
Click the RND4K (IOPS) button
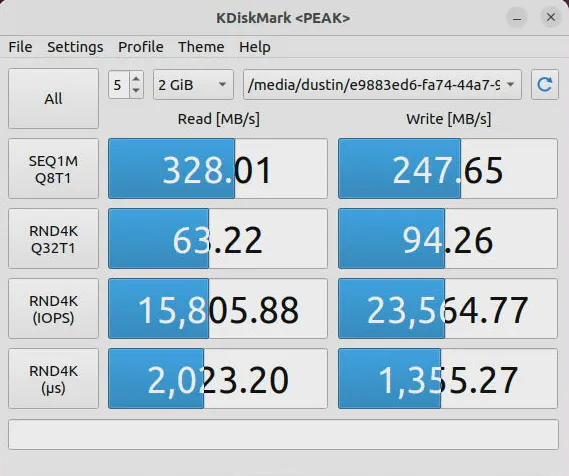[x=53, y=309]
